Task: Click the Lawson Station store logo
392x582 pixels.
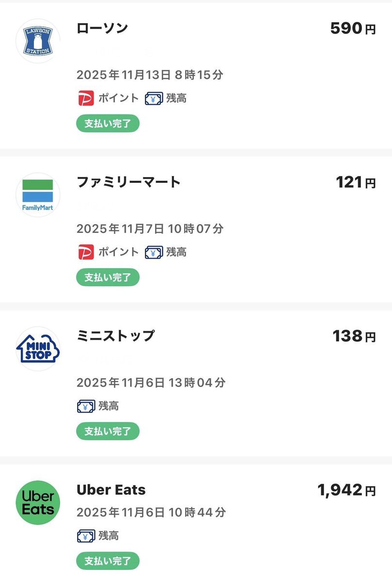Action: tap(38, 41)
